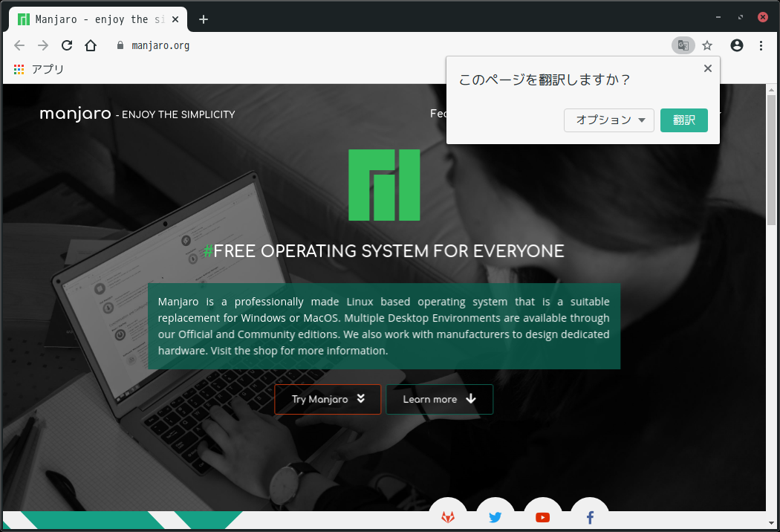
Task: Bookmark this page with the star
Action: point(707,46)
